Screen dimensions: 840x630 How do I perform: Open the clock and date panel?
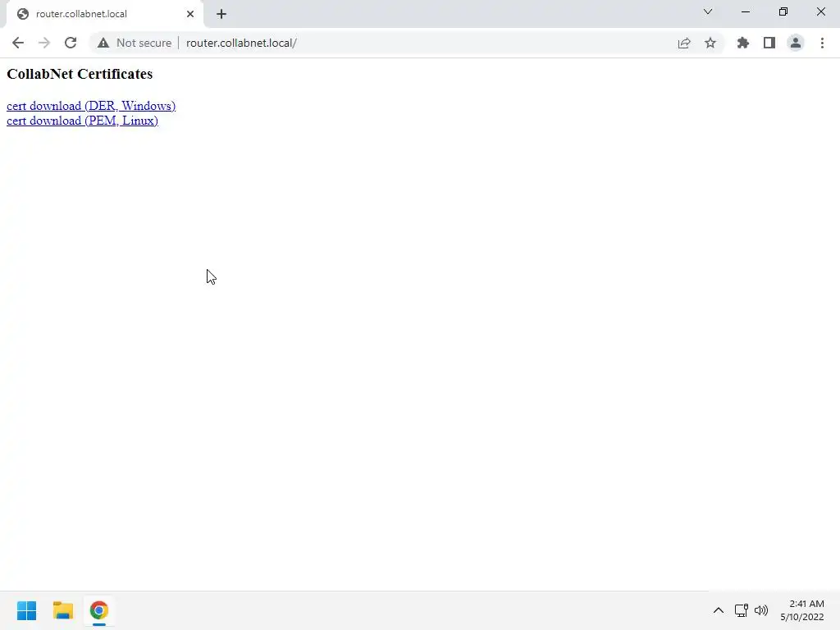[x=802, y=610]
